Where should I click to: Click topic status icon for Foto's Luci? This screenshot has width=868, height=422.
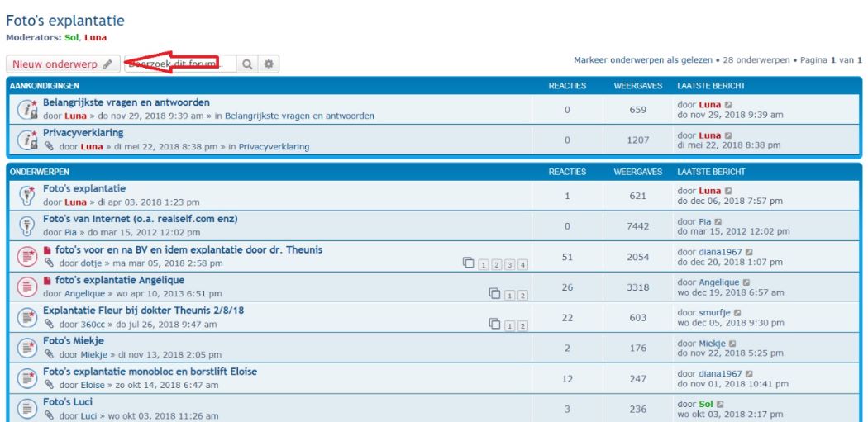pyautogui.click(x=26, y=408)
